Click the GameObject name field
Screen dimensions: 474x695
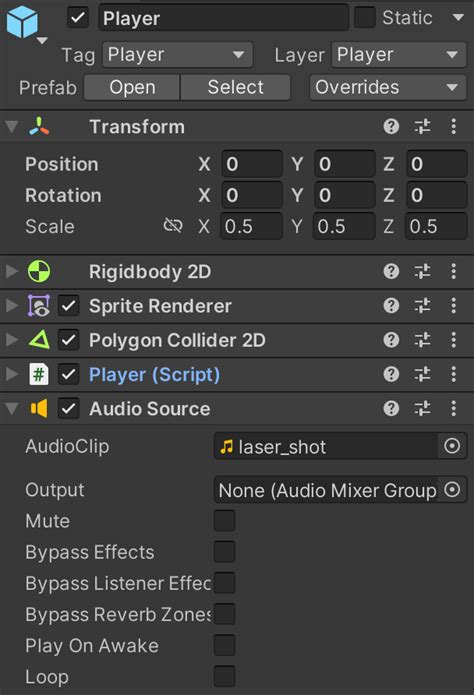(x=223, y=18)
